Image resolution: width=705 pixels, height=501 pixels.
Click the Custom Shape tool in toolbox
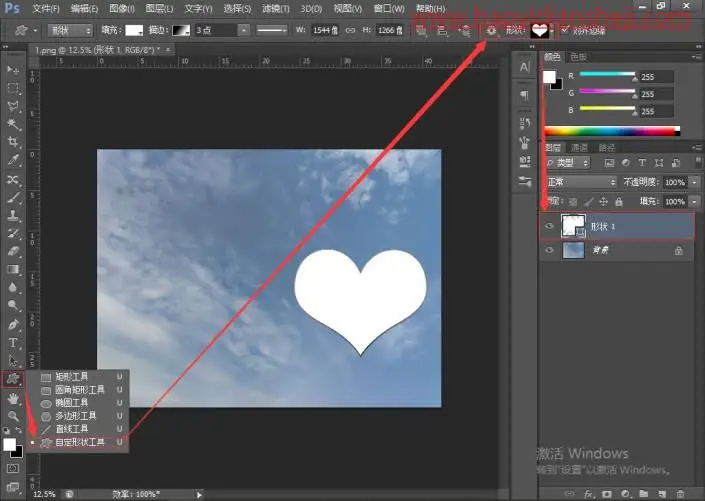tap(13, 380)
